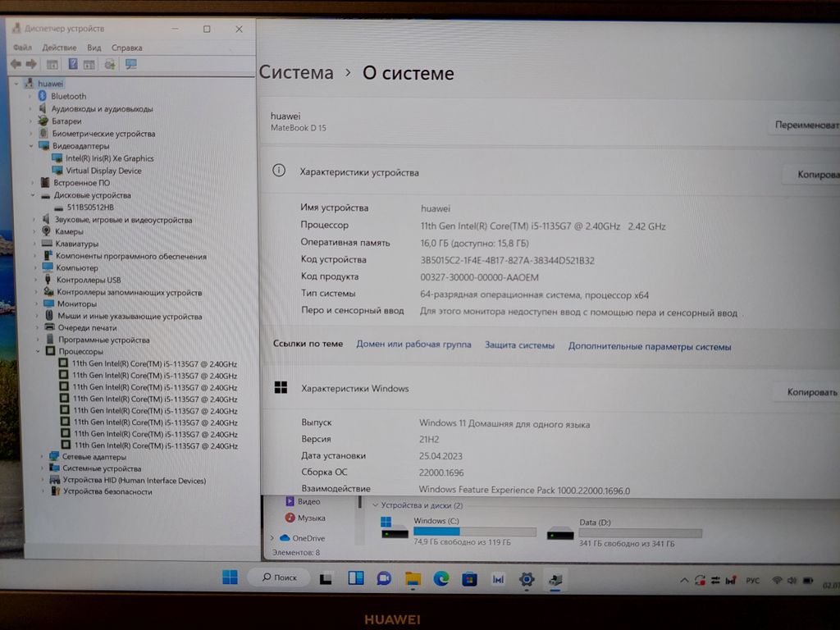Open the Windows Start menu
840x630 pixels.
230,577
